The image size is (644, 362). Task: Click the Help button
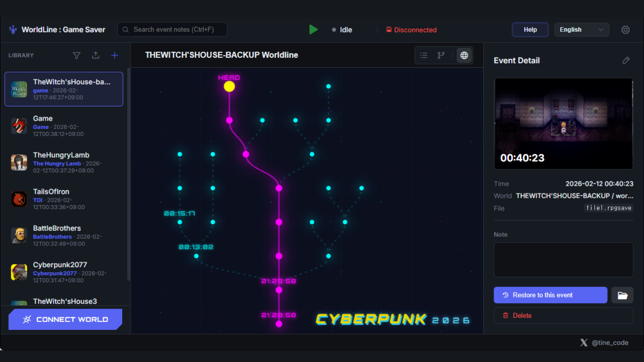(x=530, y=30)
